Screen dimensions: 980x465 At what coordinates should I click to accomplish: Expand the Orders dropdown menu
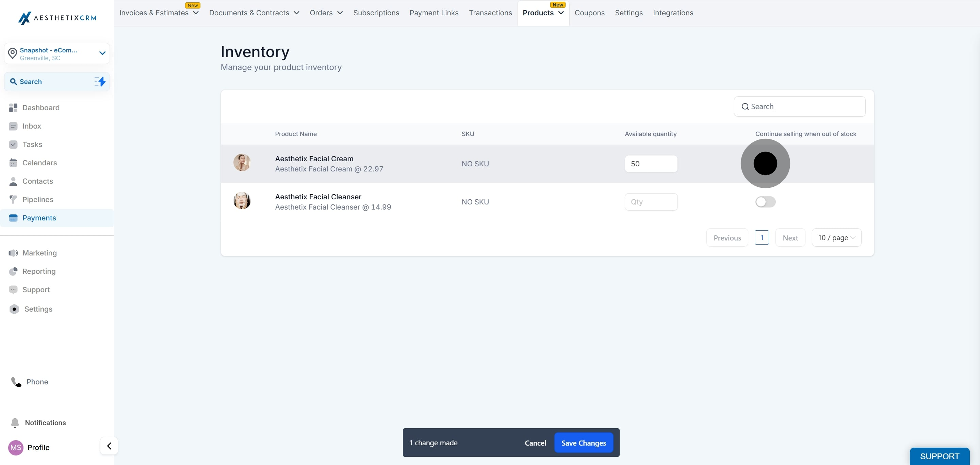326,13
